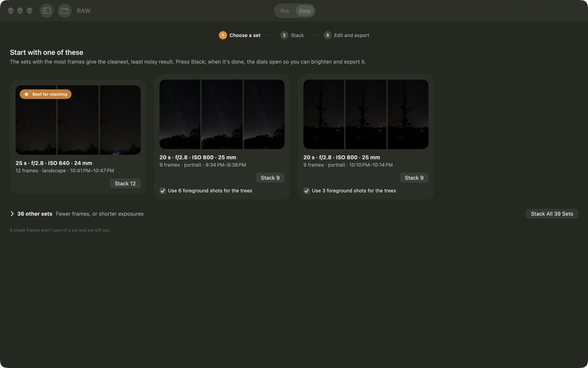Open the landscape 24 mm set thumbnail
The image size is (588, 368).
[78, 120]
